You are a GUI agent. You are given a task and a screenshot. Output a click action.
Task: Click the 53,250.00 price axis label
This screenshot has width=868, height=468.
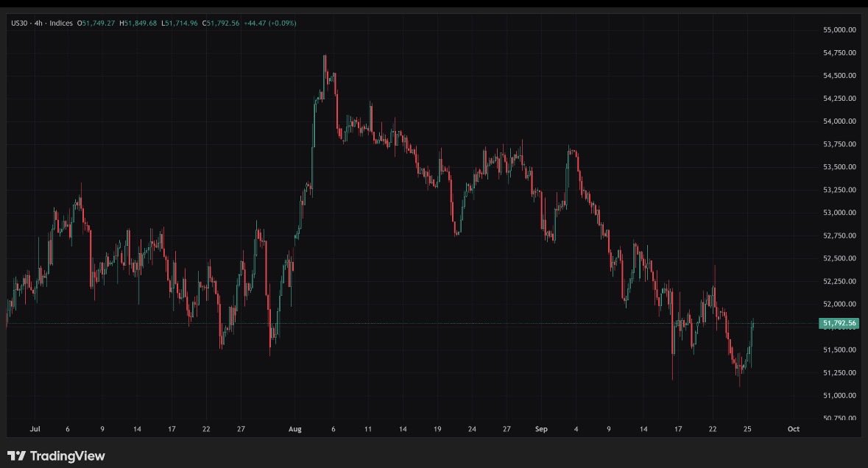point(840,190)
